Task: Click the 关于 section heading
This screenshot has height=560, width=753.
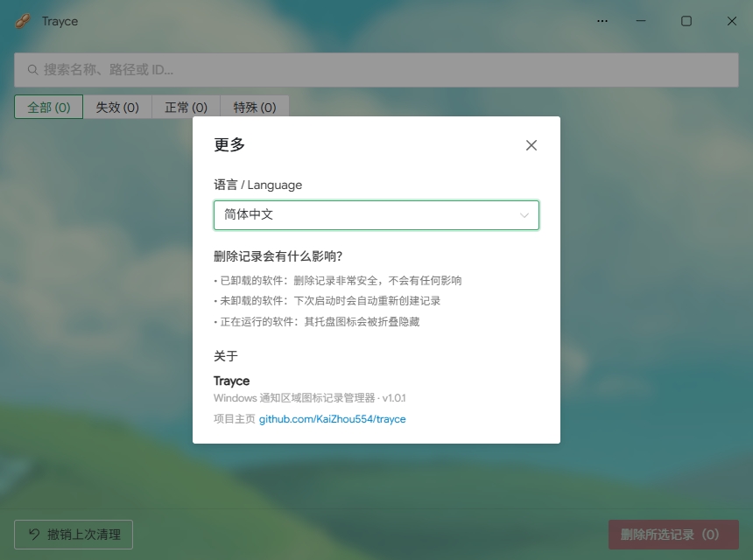Action: (x=226, y=356)
